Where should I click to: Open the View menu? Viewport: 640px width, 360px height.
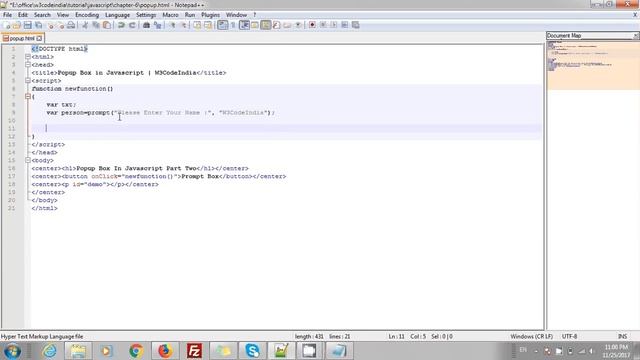point(62,15)
